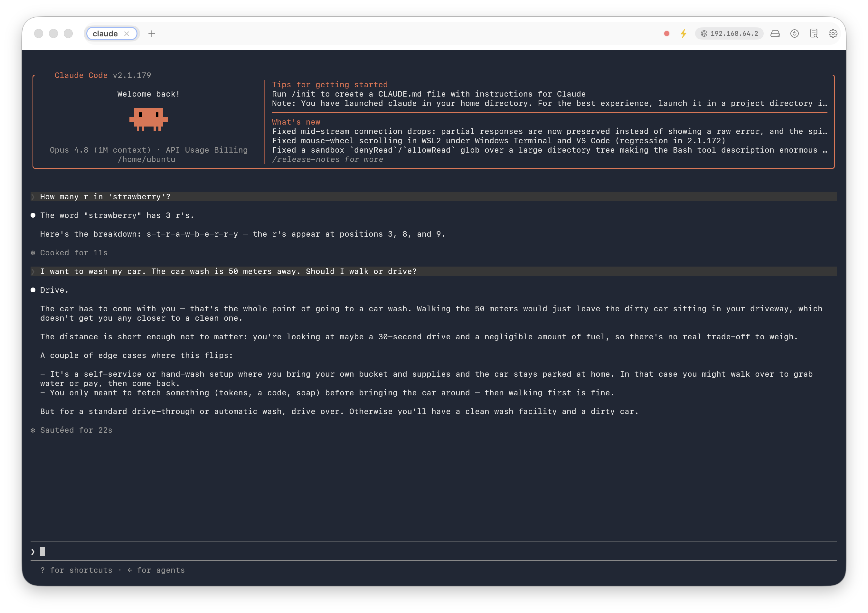Click the minimize window button
Screen dimensions: 868x613
[53, 33]
